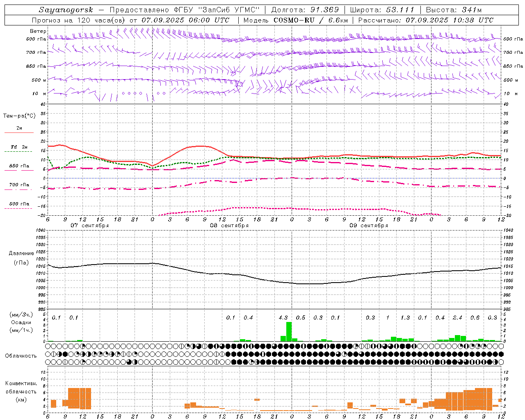Click the '700 гПа' temperature legend entry

point(19,185)
